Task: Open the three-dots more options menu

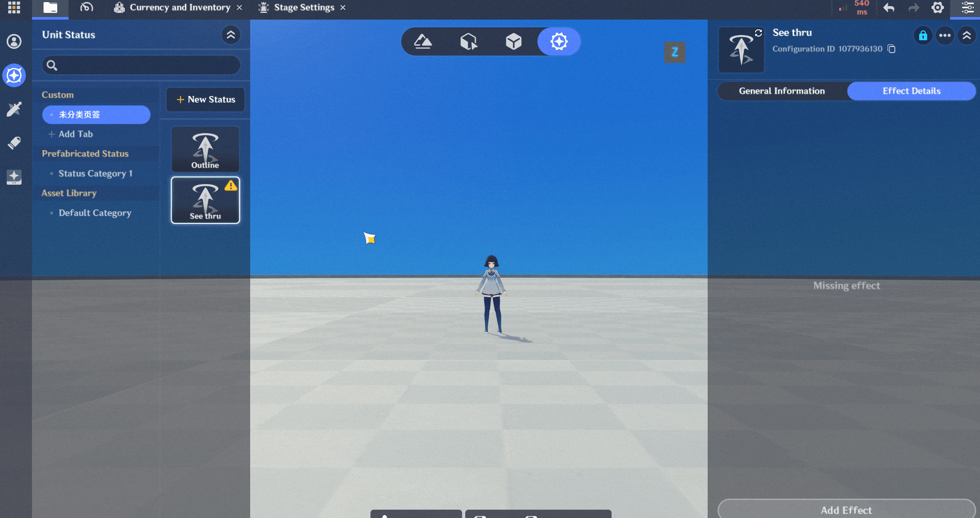Action: (x=945, y=35)
